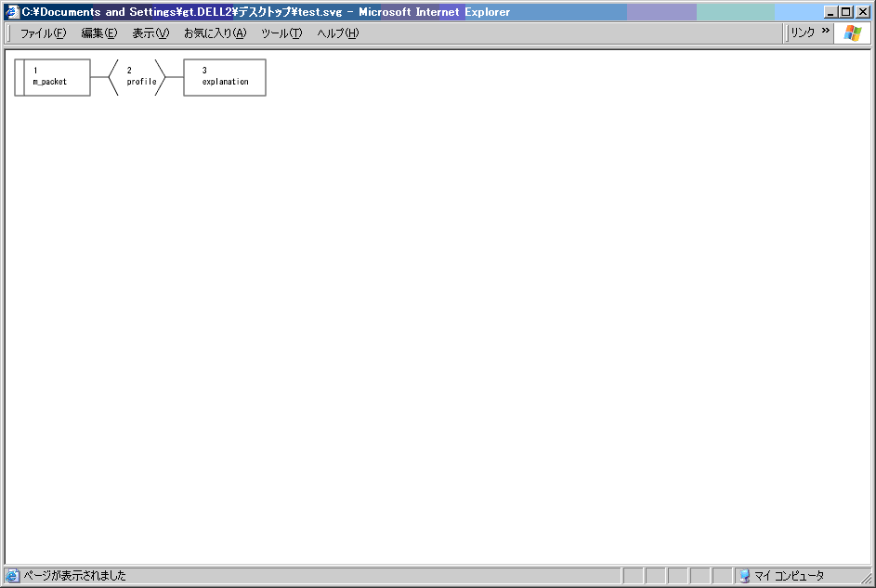Screen dimensions: 876x588
Task: Open the 表示(V) menu
Action: point(150,33)
